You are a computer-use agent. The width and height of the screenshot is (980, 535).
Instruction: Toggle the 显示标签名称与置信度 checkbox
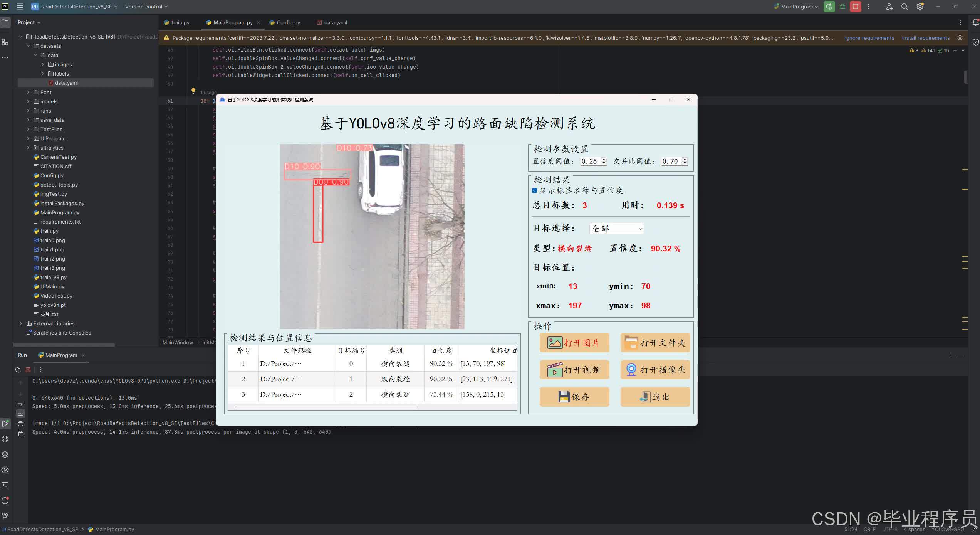534,191
